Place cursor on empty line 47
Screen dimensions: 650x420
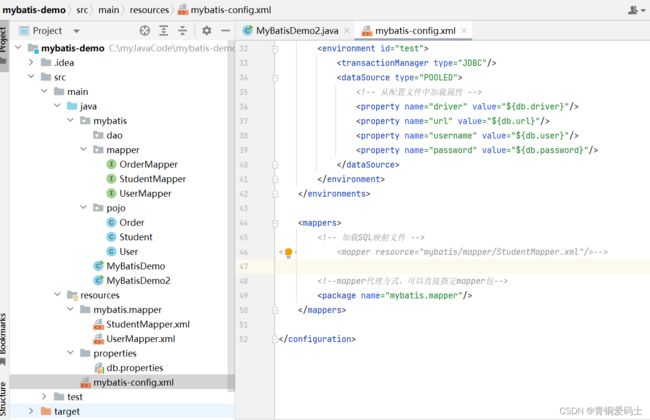(462, 266)
